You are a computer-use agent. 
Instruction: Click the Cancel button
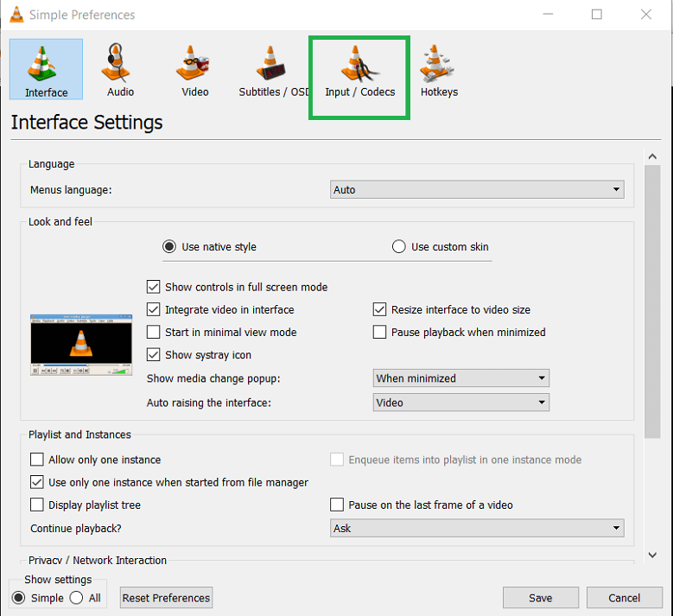click(x=624, y=598)
